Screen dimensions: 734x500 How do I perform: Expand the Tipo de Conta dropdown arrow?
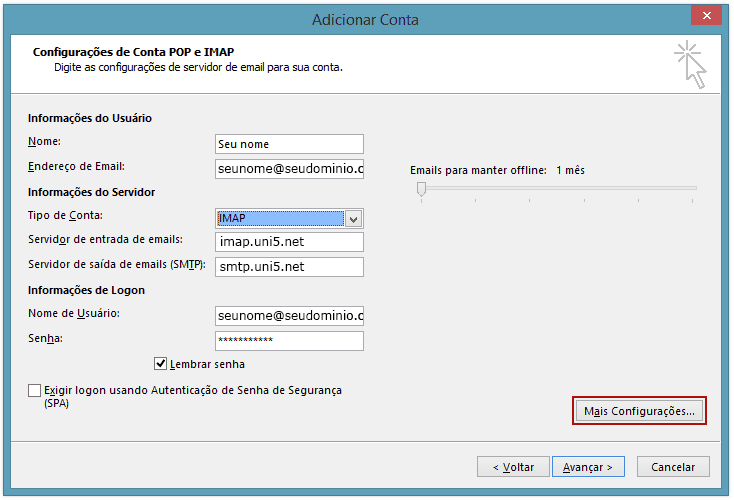pyautogui.click(x=353, y=219)
